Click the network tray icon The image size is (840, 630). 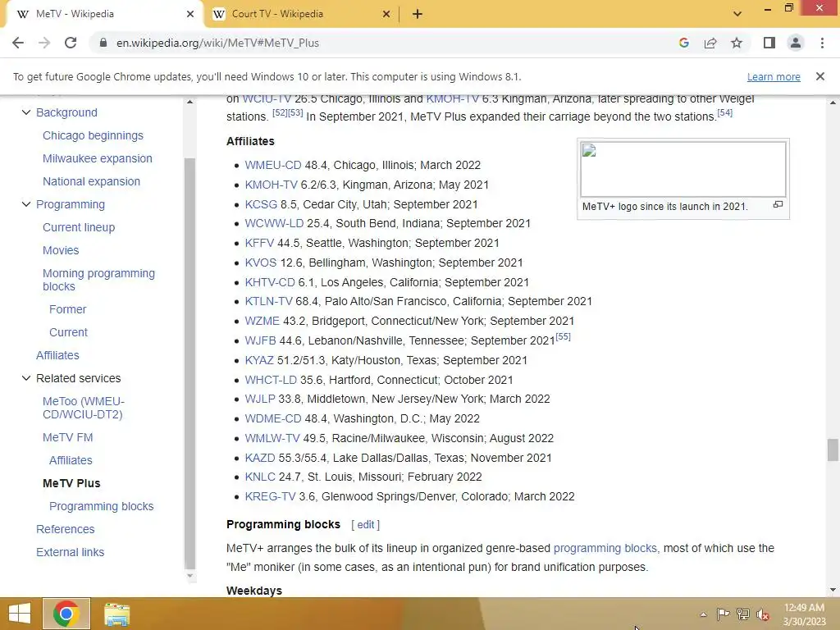pos(743,614)
